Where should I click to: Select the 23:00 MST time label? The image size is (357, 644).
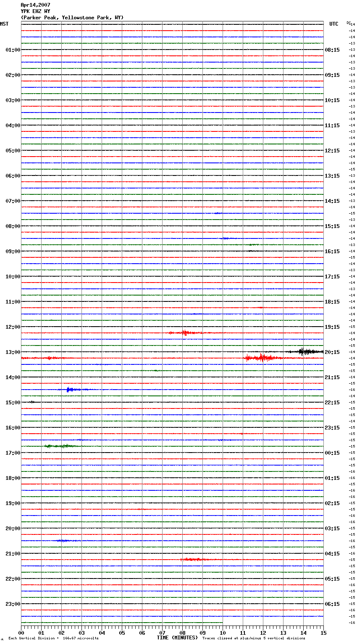[x=13, y=604]
